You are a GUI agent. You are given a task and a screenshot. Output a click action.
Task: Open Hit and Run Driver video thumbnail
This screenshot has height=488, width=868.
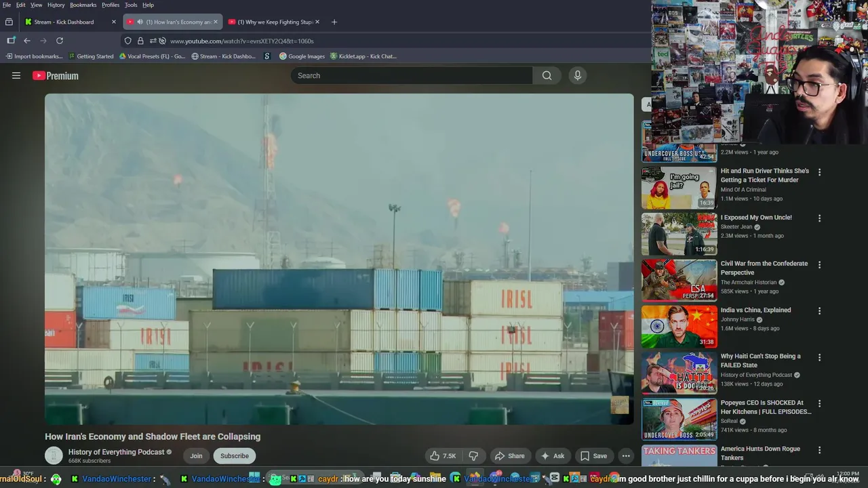pos(679,188)
